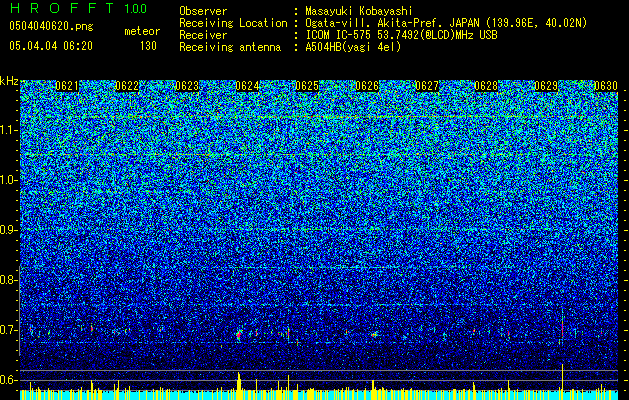
Task: Click the Receiving antenna label
Action: 230,47
